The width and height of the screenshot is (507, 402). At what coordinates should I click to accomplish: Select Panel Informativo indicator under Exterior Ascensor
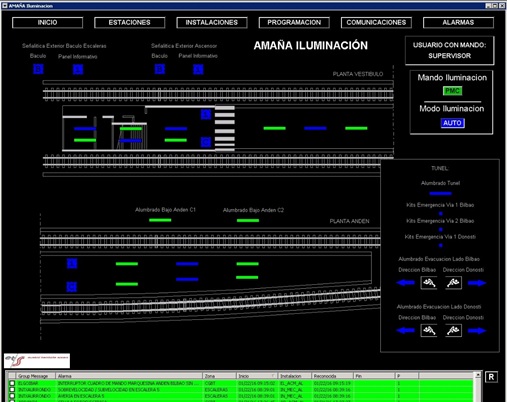coord(198,69)
